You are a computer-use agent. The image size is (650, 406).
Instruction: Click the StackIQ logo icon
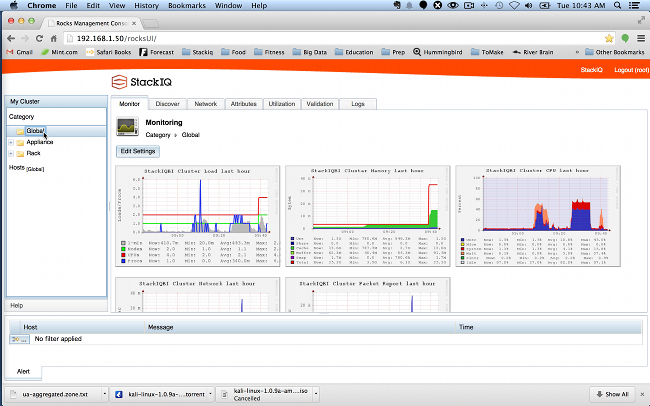tap(119, 82)
